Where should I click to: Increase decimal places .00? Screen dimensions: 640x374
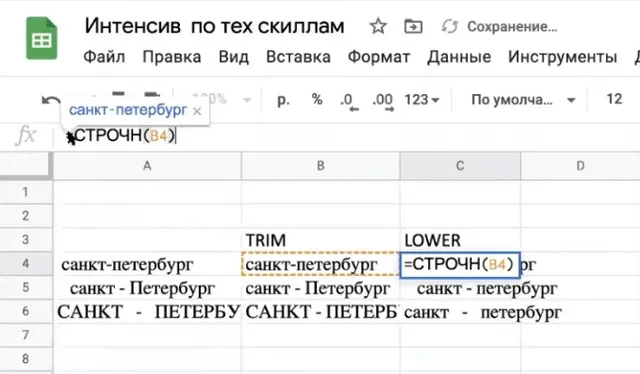click(x=383, y=101)
